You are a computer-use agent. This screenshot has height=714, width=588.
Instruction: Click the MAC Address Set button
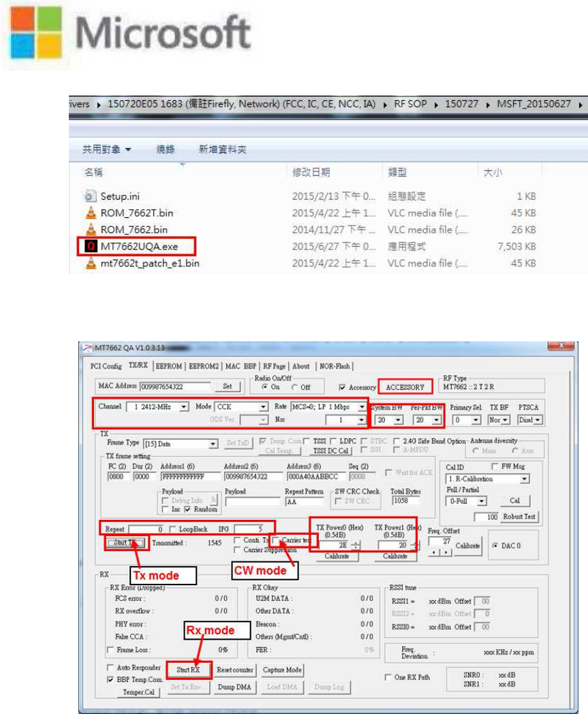pos(228,386)
